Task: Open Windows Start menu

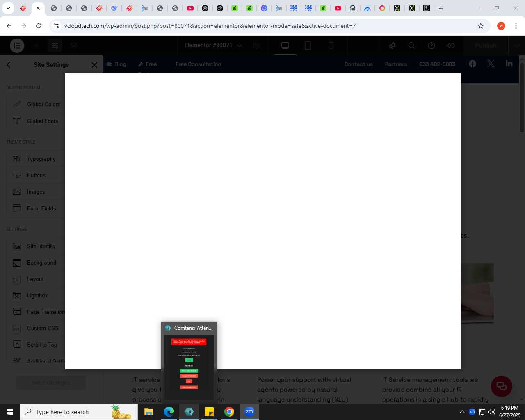Action: (10, 412)
